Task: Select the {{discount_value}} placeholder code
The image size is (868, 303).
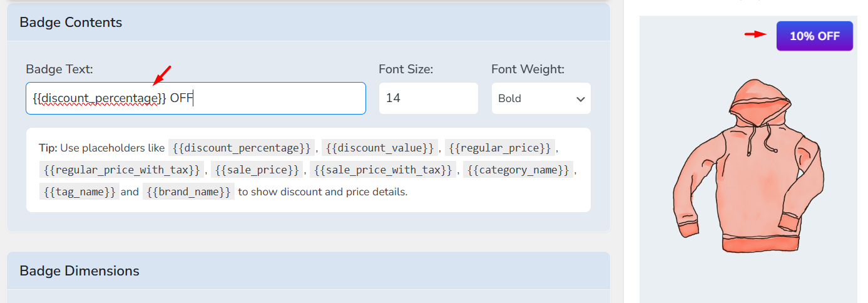Action: pos(380,148)
